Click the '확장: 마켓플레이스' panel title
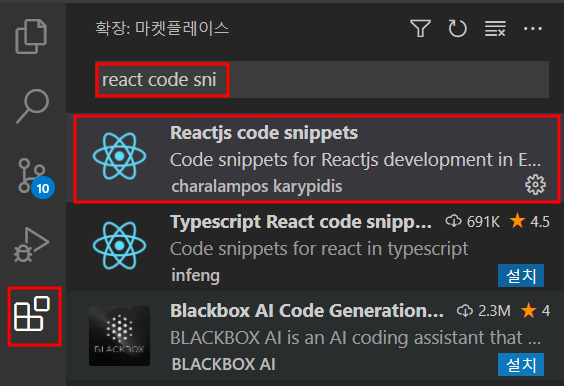 pyautogui.click(x=162, y=28)
